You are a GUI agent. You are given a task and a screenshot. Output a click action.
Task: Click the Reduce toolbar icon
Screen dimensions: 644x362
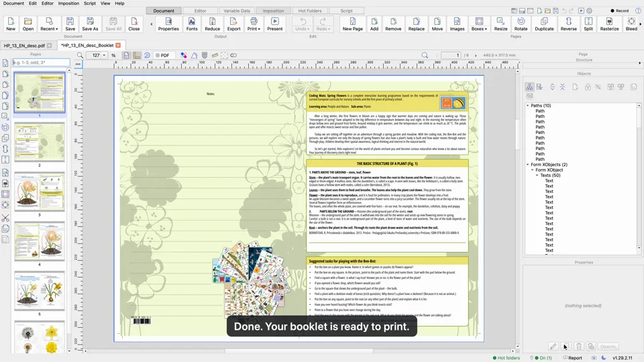213,24
